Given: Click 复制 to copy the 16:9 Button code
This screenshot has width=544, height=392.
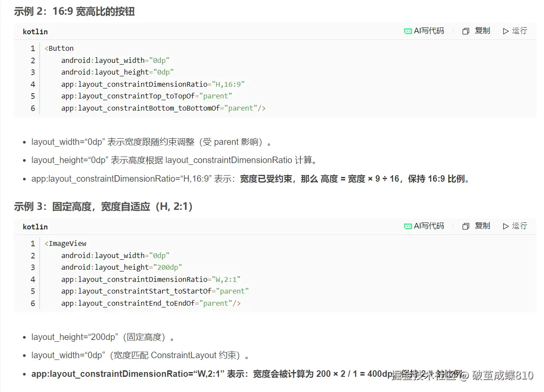Looking at the screenshot, I should (482, 31).
